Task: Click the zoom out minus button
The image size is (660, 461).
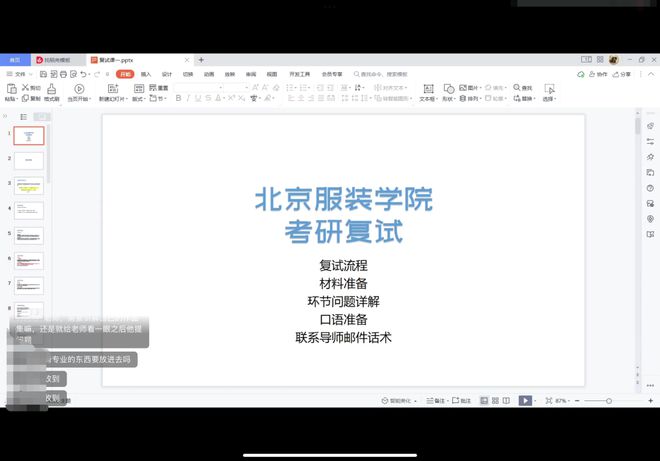Action: (x=577, y=400)
